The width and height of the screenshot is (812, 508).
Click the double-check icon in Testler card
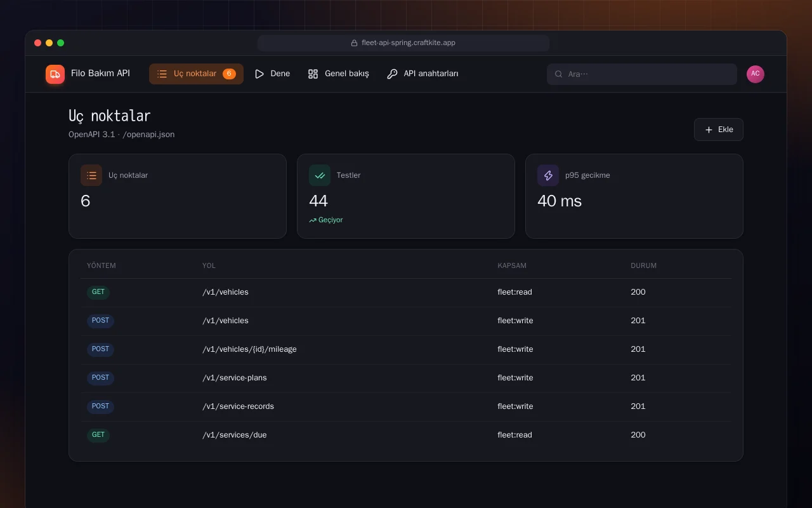[x=320, y=175]
